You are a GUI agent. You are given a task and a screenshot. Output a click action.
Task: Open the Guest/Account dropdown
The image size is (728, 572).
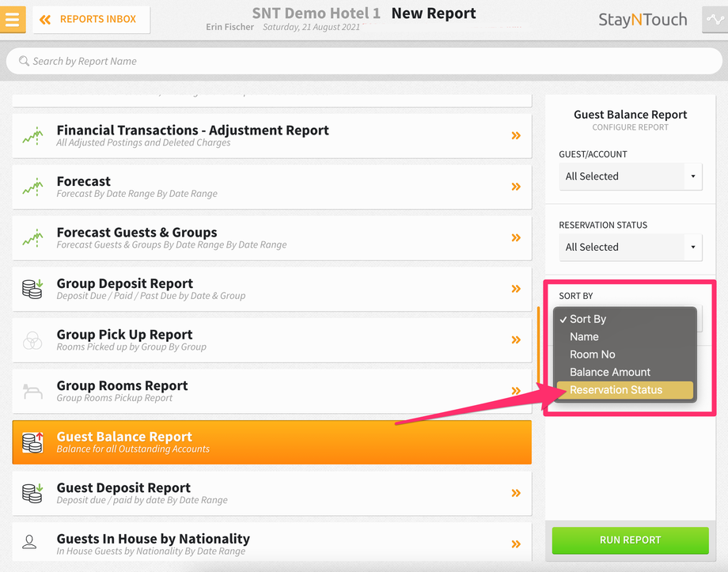pos(631,176)
